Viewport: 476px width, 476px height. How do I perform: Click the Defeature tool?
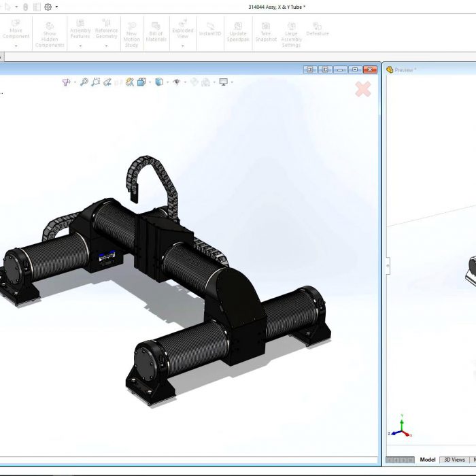coord(318,29)
